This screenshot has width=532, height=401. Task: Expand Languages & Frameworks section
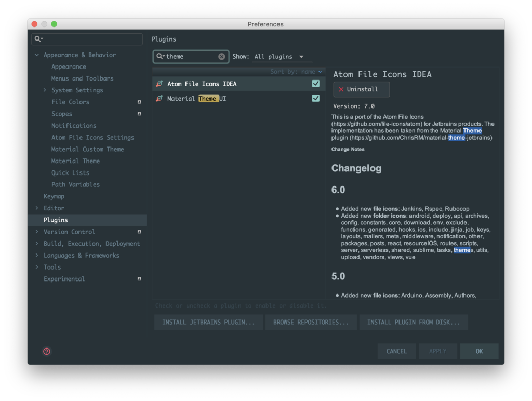point(37,255)
